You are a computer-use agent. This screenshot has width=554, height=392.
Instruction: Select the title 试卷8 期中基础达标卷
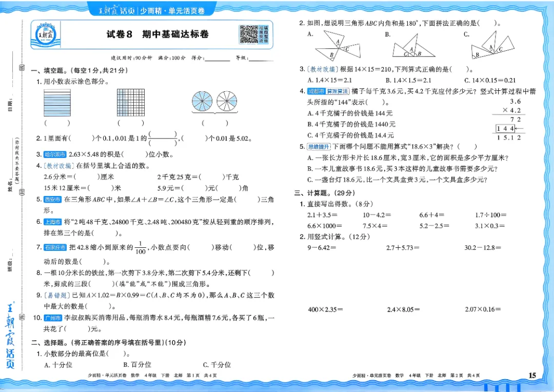pos(157,34)
